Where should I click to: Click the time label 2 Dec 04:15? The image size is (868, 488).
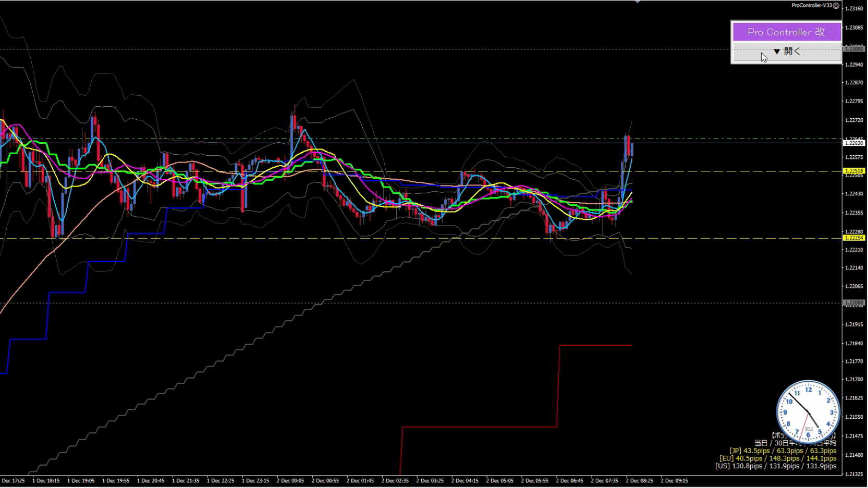(x=465, y=481)
